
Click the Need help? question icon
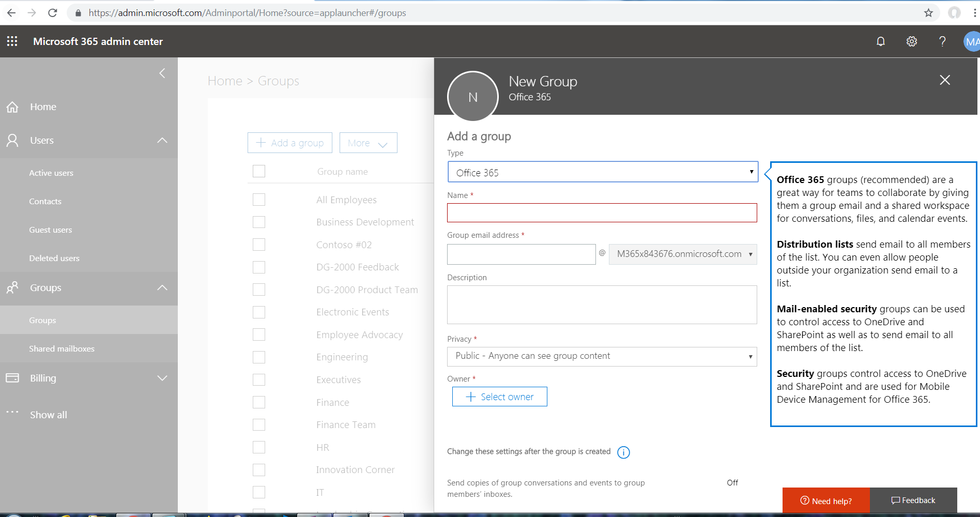click(805, 500)
